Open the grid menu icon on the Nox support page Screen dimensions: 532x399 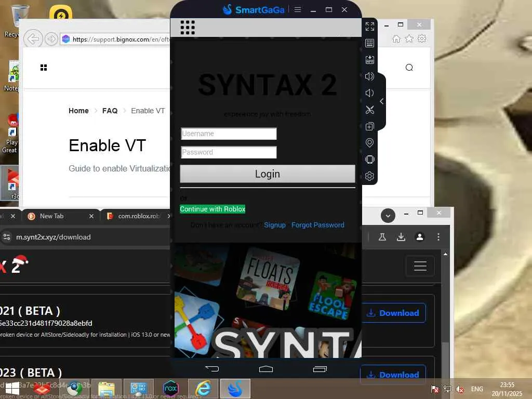(x=44, y=68)
